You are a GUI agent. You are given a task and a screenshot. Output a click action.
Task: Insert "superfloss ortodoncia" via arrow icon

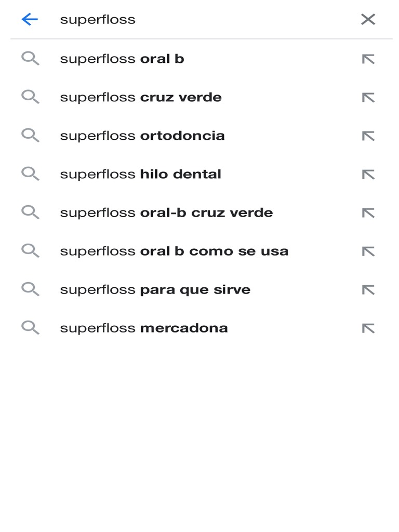368,136
